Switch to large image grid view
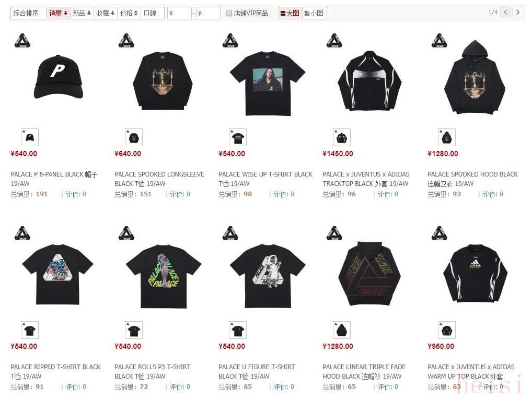 pyautogui.click(x=290, y=13)
